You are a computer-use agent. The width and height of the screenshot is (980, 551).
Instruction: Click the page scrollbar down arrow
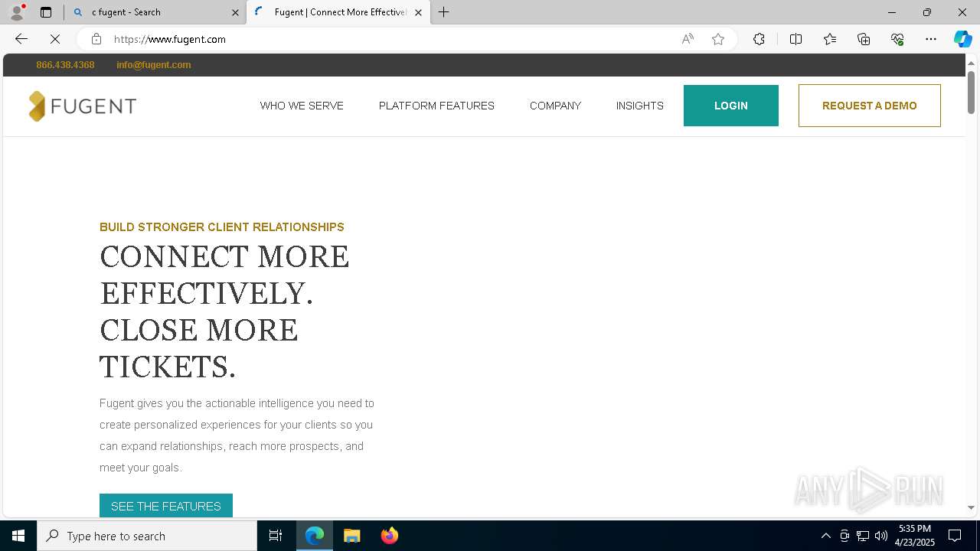coord(971,508)
